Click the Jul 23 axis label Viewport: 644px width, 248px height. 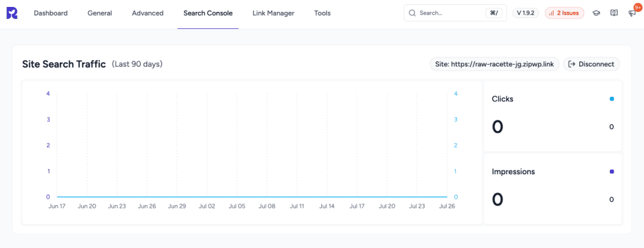pyautogui.click(x=417, y=206)
